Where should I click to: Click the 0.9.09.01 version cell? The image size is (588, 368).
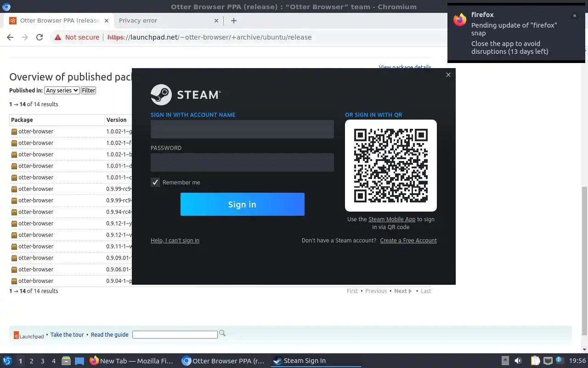119,258
